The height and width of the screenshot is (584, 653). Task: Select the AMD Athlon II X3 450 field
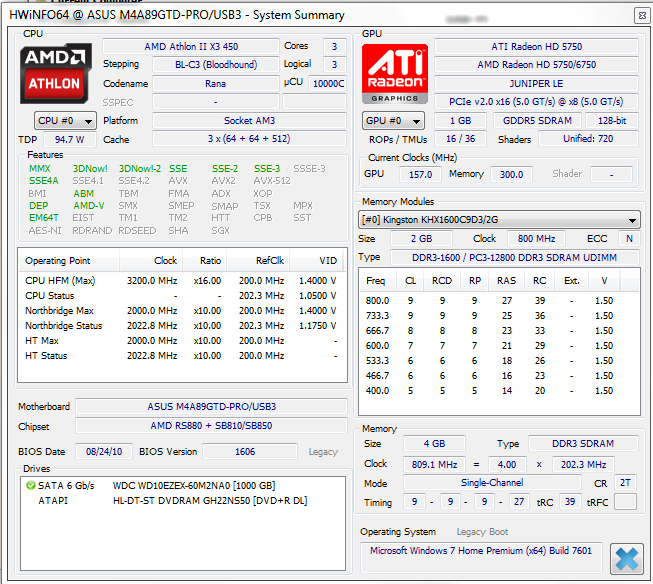(x=191, y=47)
